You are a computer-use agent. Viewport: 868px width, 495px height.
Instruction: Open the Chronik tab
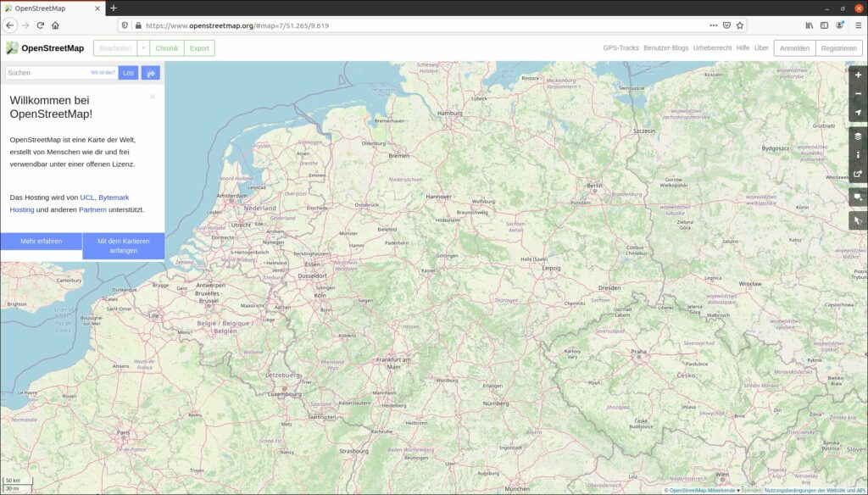click(x=167, y=48)
